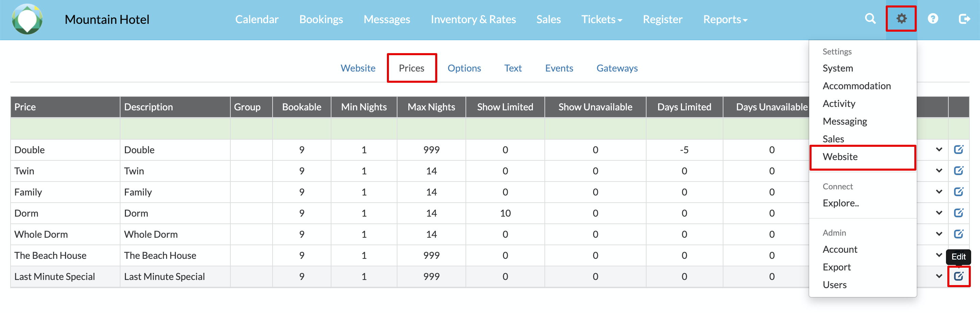This screenshot has width=980, height=313.
Task: Open Inventory & Rates
Action: (473, 19)
